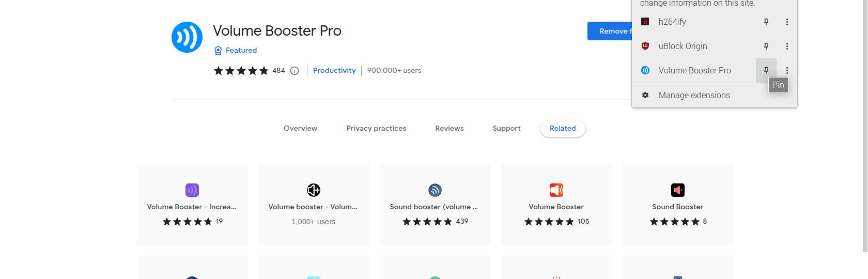Click the uBlock Origin shield icon
868x279 pixels.
click(x=645, y=46)
